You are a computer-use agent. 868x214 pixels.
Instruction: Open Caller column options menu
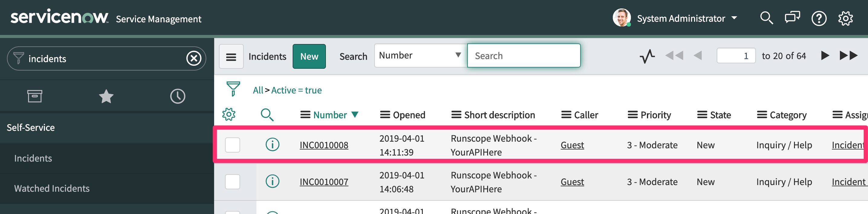pyautogui.click(x=566, y=115)
